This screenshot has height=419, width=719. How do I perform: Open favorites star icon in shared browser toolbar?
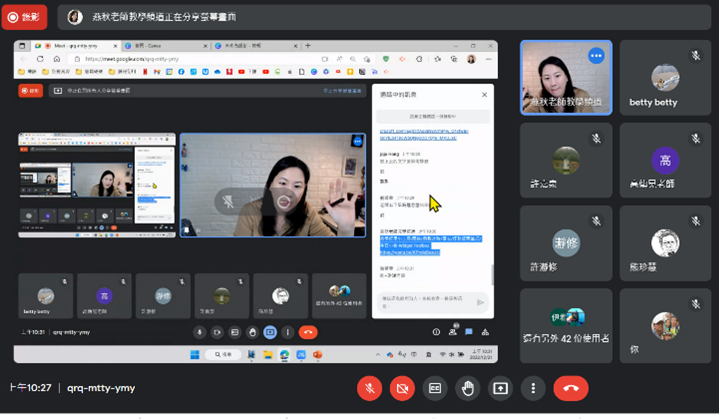tap(437, 59)
